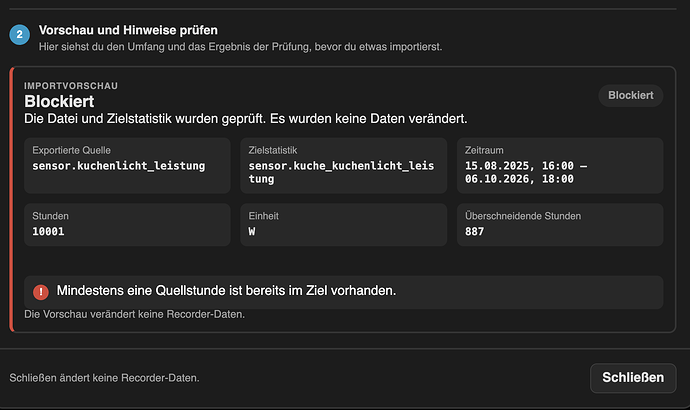
Task: Click the Blockiert status badge
Action: 631,95
